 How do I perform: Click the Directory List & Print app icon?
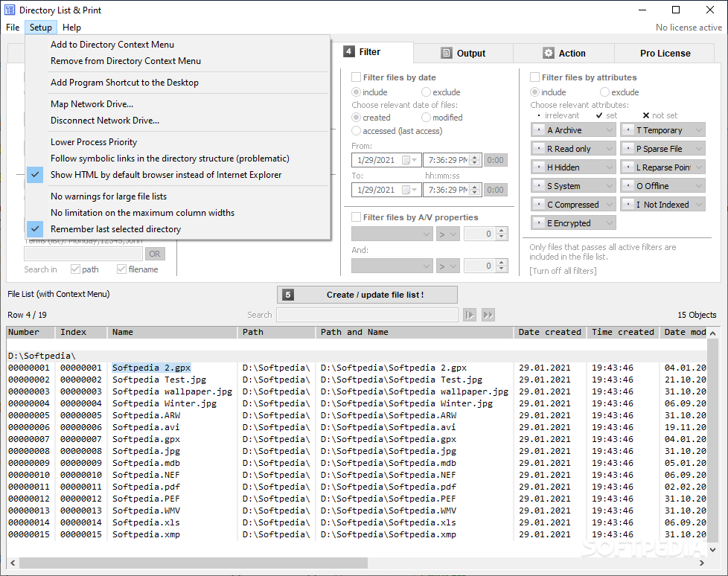[9, 10]
